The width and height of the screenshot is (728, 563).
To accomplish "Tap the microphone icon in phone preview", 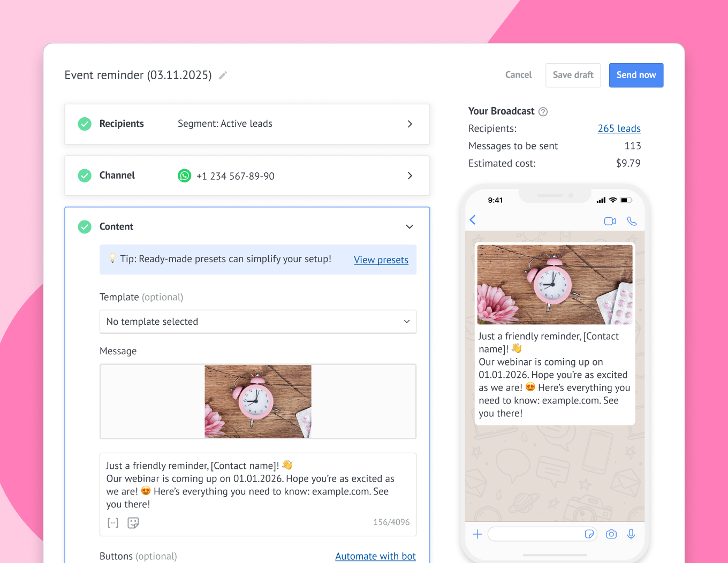I will pyautogui.click(x=631, y=534).
